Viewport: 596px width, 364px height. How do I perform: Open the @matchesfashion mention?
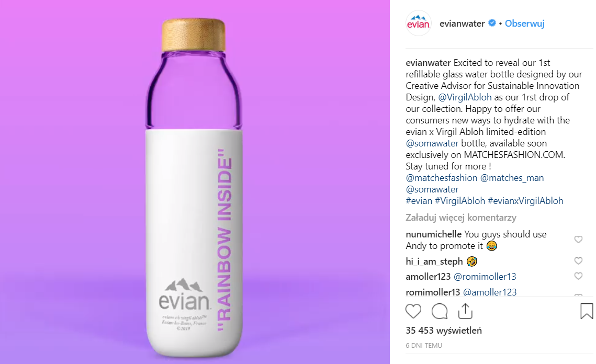(x=441, y=178)
